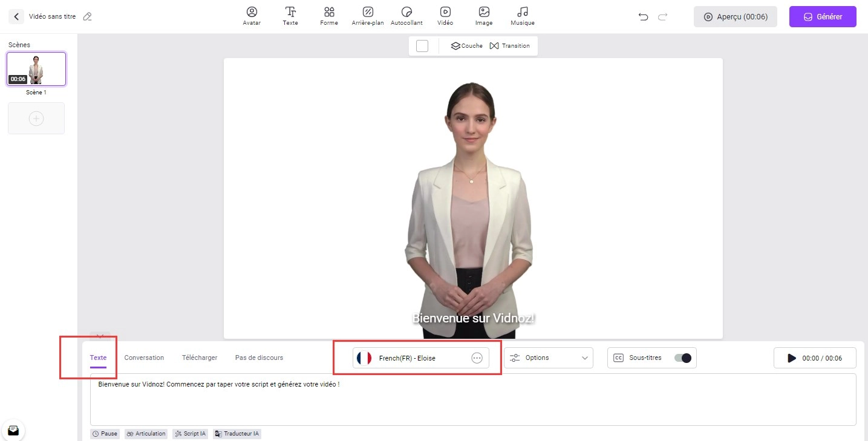Add a new scene with plus button
The width and height of the screenshot is (868, 441).
[36, 119]
